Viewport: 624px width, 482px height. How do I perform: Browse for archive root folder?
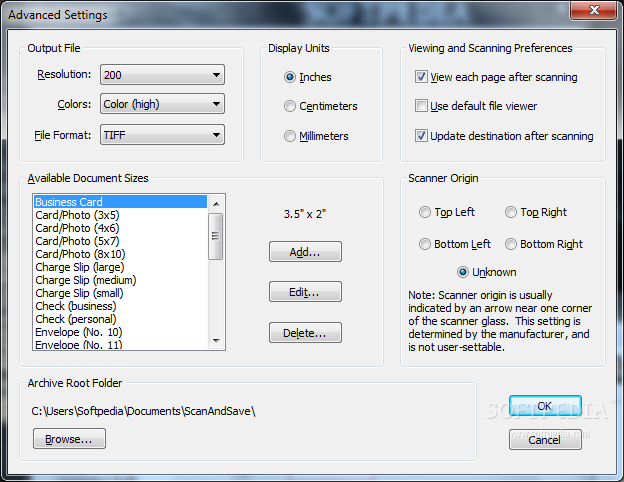point(69,439)
